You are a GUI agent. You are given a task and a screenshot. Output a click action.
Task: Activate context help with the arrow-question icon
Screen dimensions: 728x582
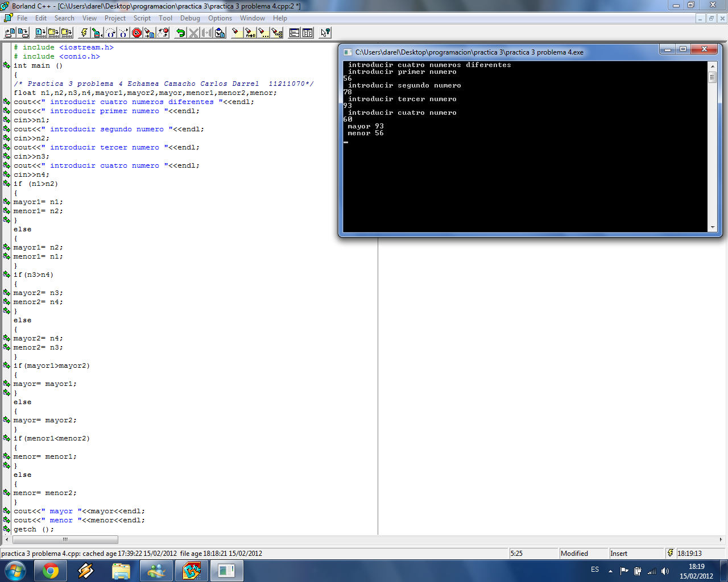[324, 32]
